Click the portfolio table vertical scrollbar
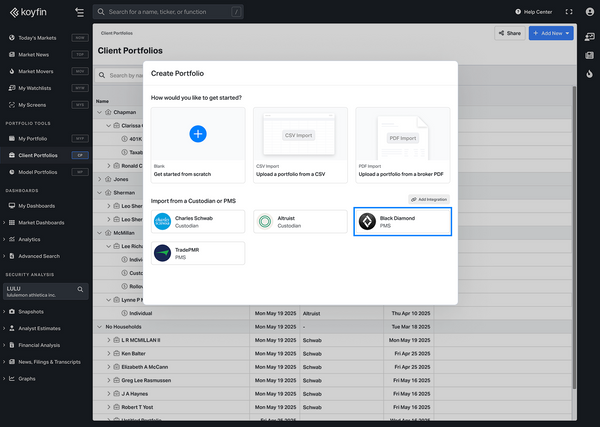600x427 pixels. pos(574,237)
